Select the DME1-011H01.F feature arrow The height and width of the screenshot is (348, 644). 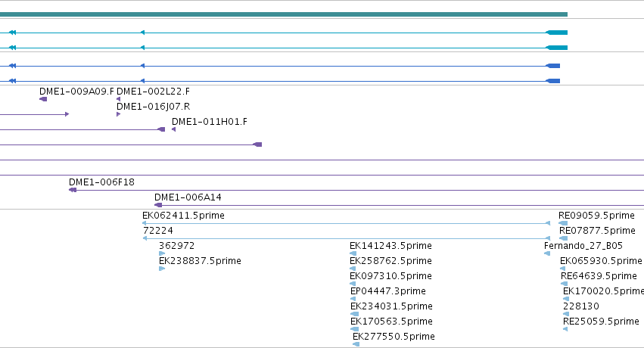pyautogui.click(x=174, y=129)
